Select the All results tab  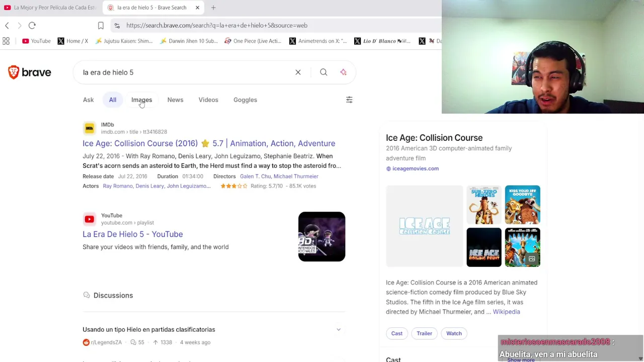pyautogui.click(x=113, y=100)
